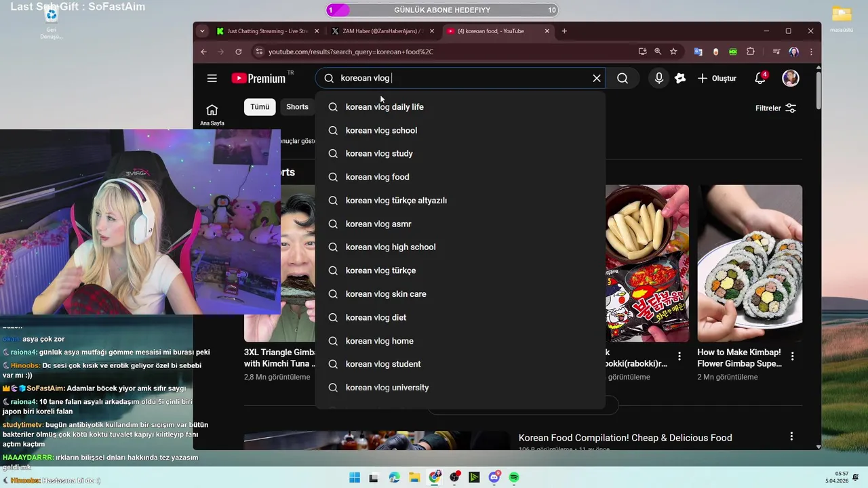
Task: Choose suggestion korean vlog school
Action: pos(460,130)
